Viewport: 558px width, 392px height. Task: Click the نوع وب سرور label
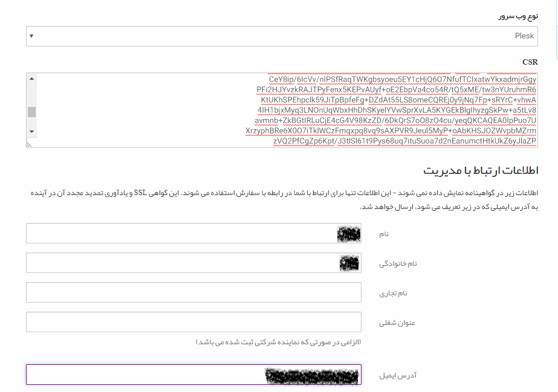tap(516, 16)
